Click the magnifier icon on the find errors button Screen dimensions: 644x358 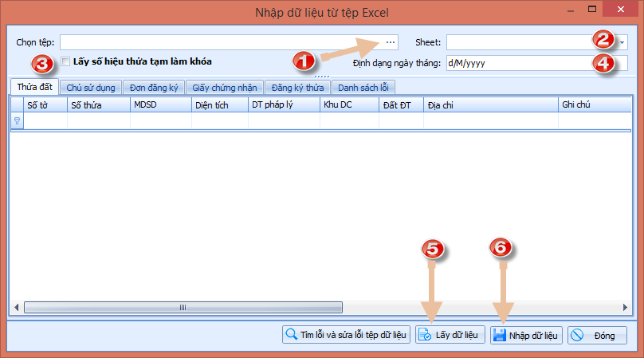pyautogui.click(x=292, y=335)
